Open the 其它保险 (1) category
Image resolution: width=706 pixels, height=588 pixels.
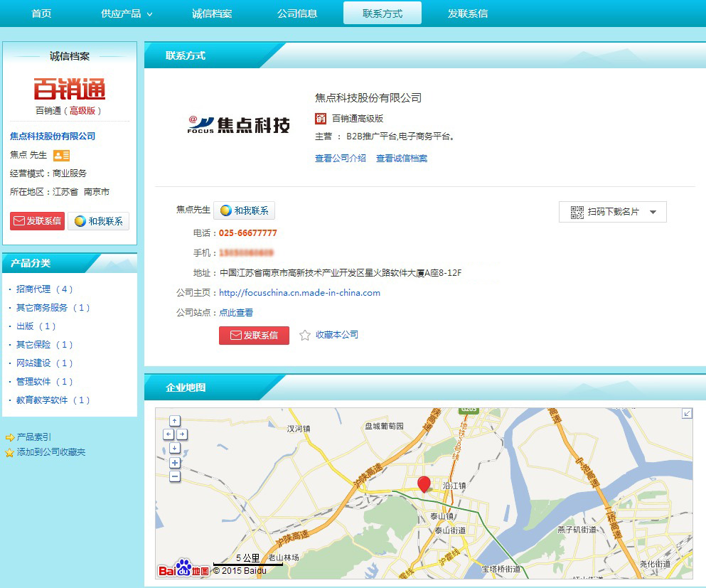(44, 344)
